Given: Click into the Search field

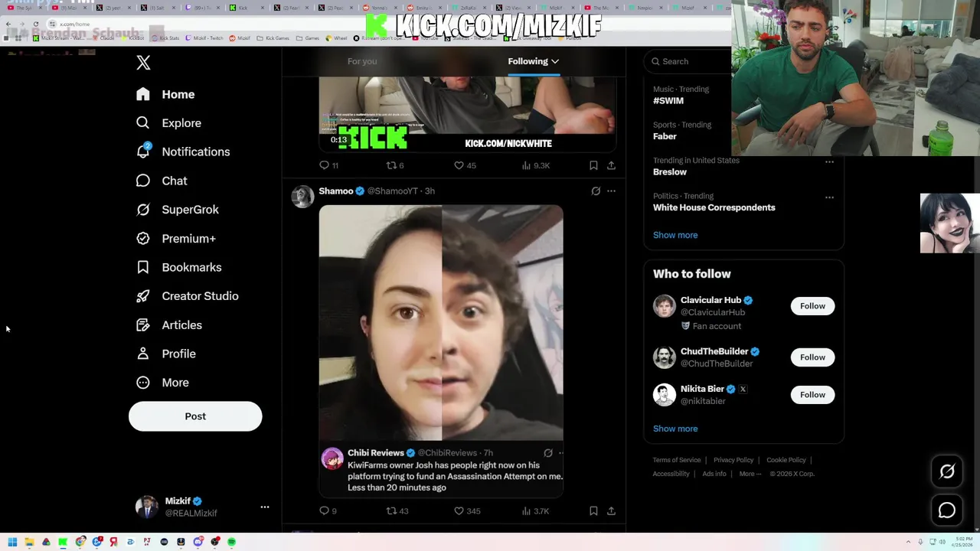Looking at the screenshot, I should [x=689, y=61].
